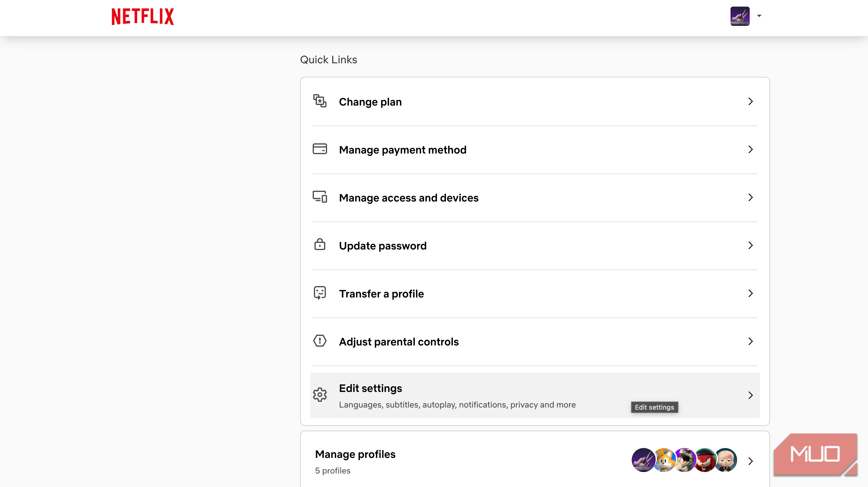Expand the Change plan chevron
The height and width of the screenshot is (487, 868).
tap(750, 102)
